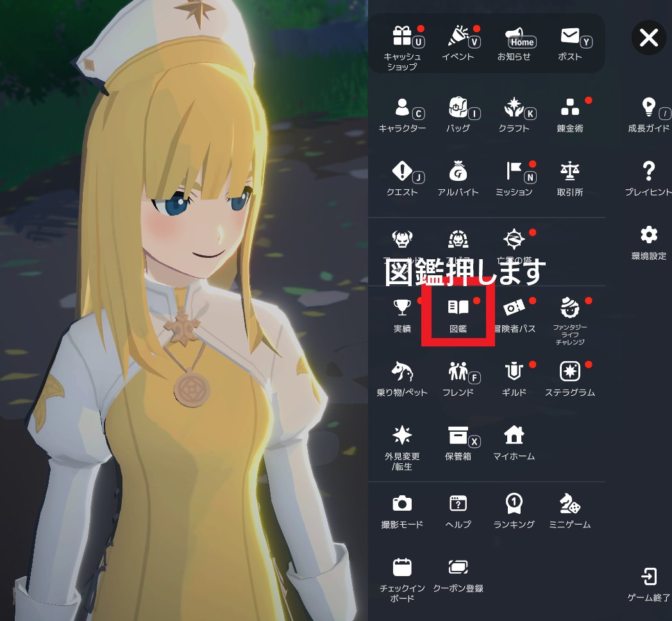
Task: Start 撮影モード camera icon
Action: coord(402,504)
